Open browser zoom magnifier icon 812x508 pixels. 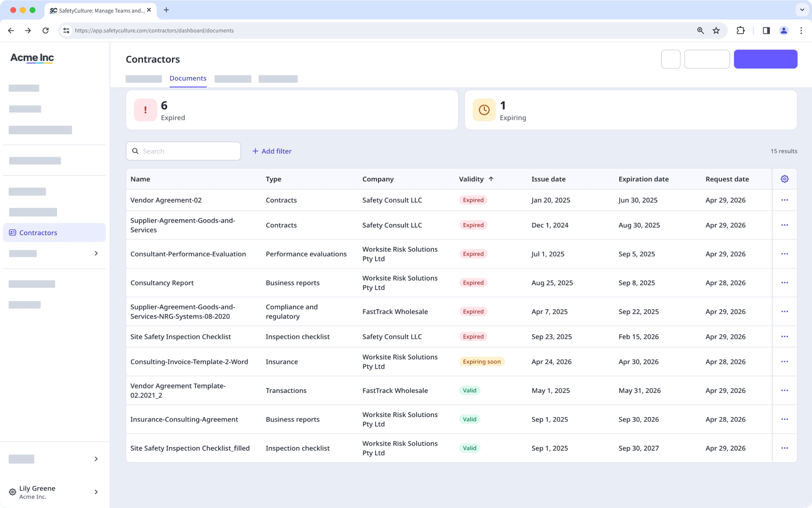(x=700, y=30)
